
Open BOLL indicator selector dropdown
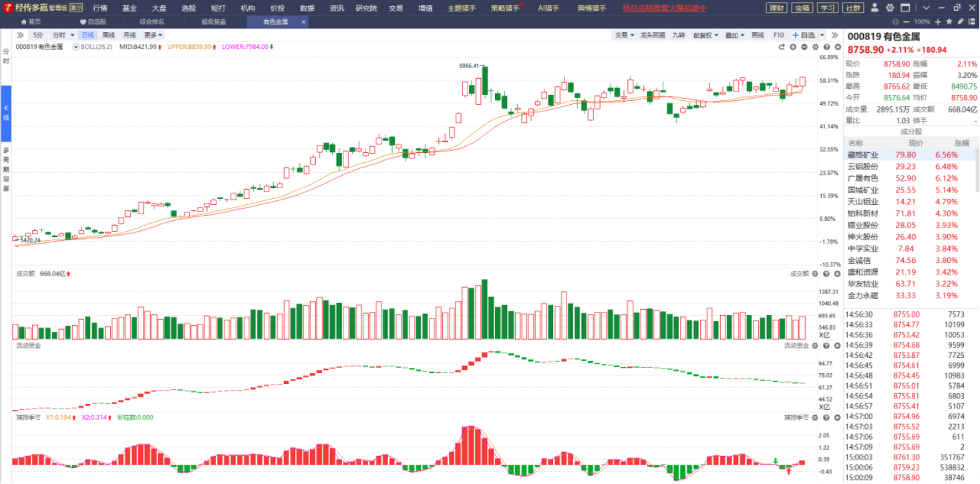[x=76, y=47]
